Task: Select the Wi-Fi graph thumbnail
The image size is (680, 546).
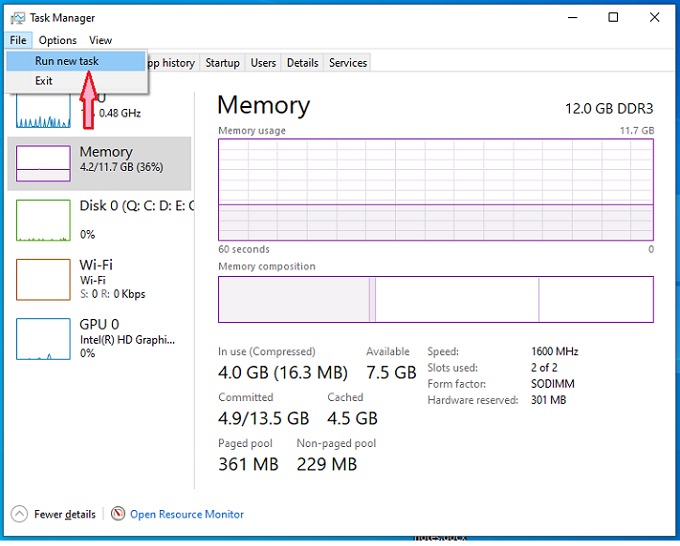Action: [42, 280]
